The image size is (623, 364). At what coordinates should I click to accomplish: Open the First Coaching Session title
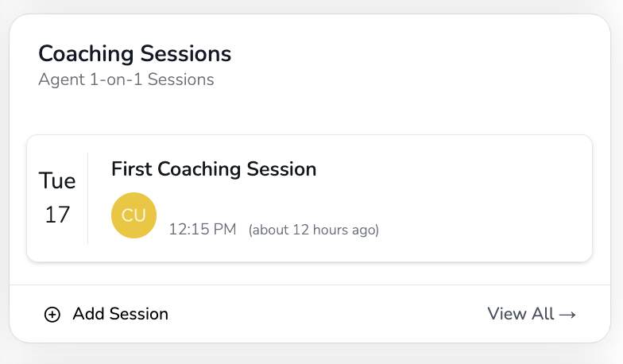pyautogui.click(x=214, y=169)
